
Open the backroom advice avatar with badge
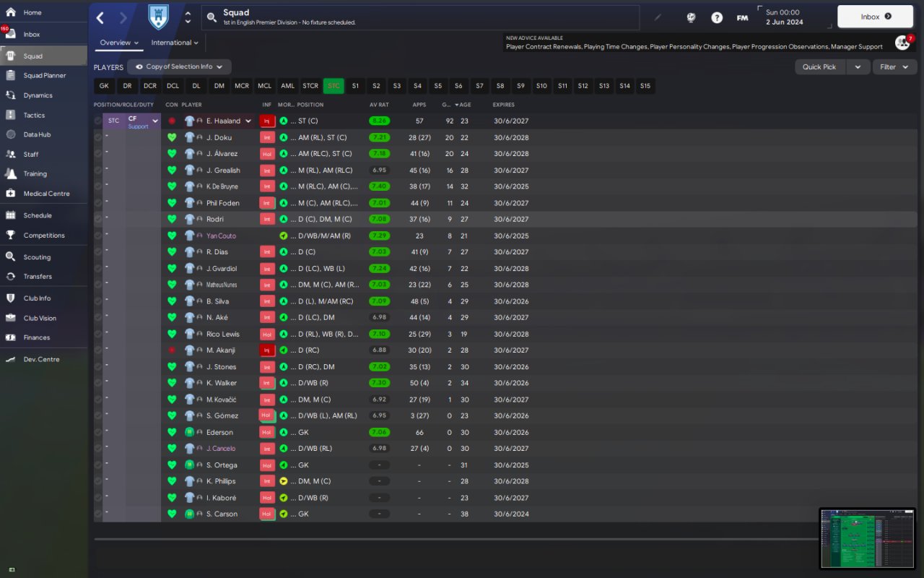[x=902, y=43]
